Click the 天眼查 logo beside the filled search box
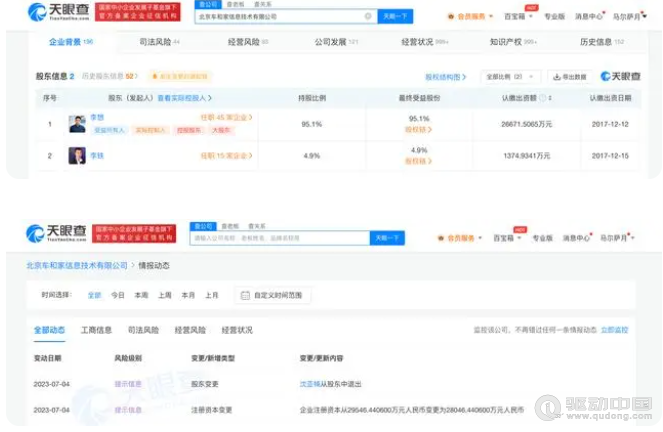The width and height of the screenshot is (663, 432). point(58,12)
